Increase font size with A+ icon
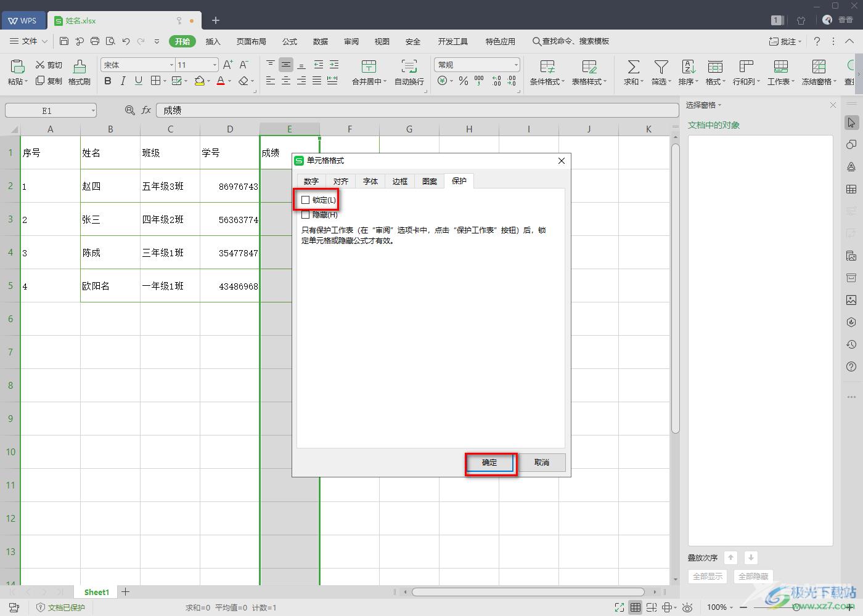 (227, 65)
